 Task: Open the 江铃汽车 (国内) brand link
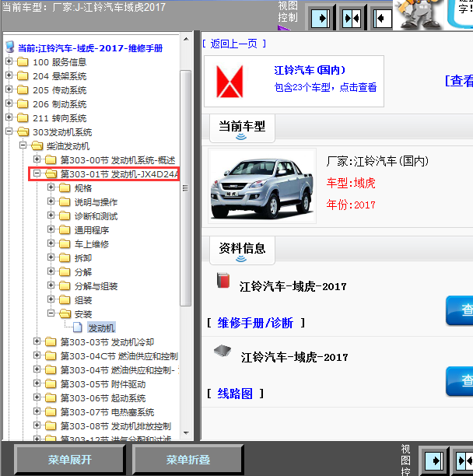310,70
